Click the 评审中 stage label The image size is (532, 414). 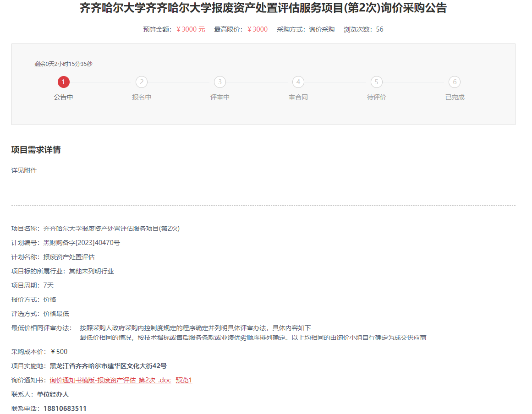coord(220,97)
